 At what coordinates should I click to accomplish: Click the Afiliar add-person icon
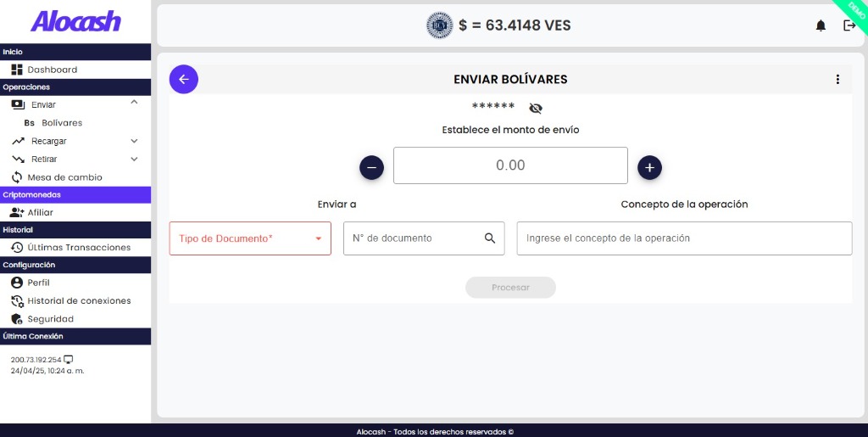click(17, 212)
